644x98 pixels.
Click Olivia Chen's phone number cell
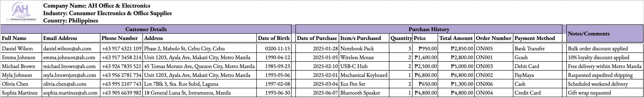(x=121, y=84)
